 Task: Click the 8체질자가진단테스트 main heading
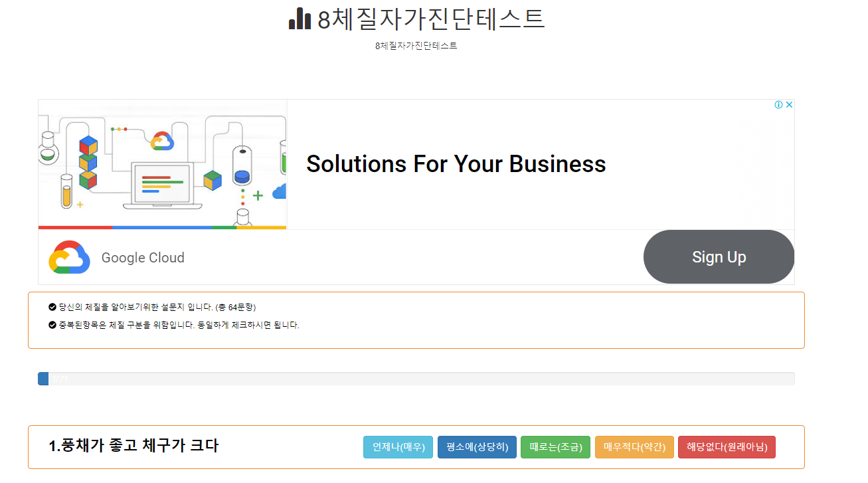coord(431,19)
